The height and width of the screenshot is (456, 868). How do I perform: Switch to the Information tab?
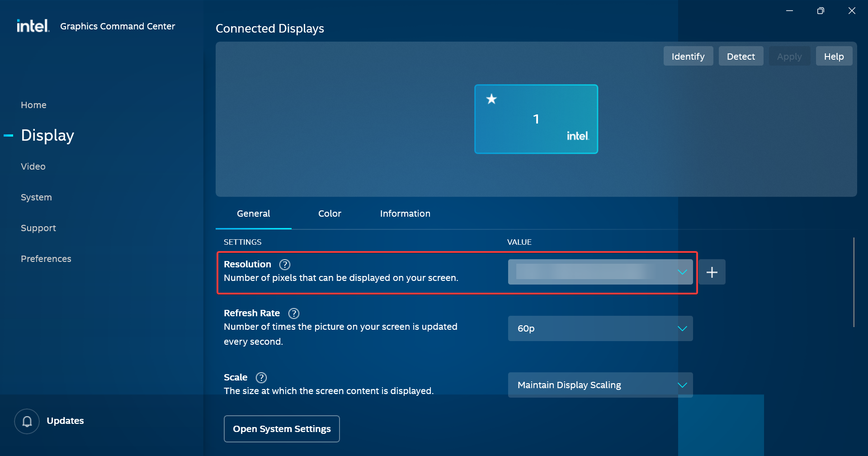point(405,214)
